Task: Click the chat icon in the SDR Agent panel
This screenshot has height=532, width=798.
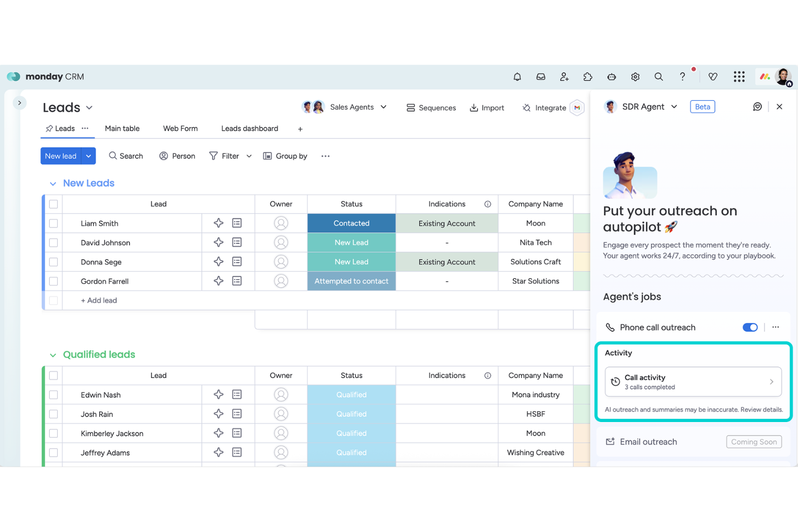Action: pos(757,106)
